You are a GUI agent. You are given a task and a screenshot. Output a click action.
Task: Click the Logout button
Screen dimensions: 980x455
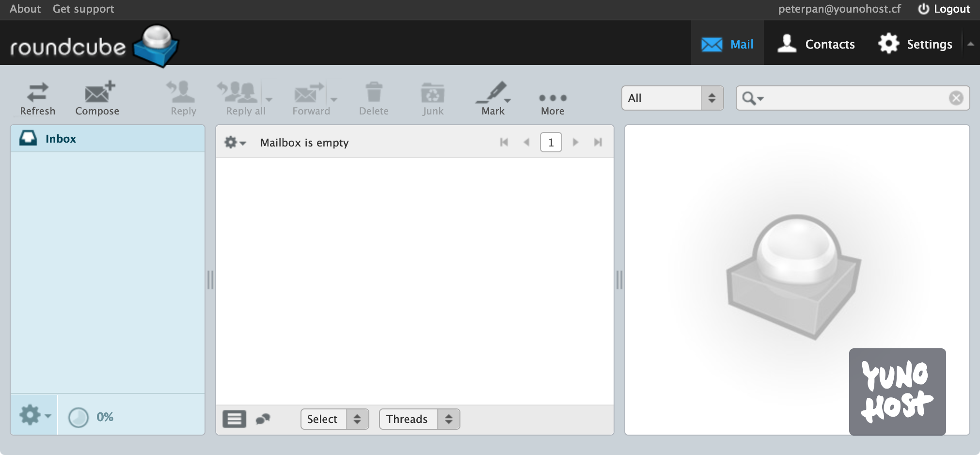pos(944,9)
